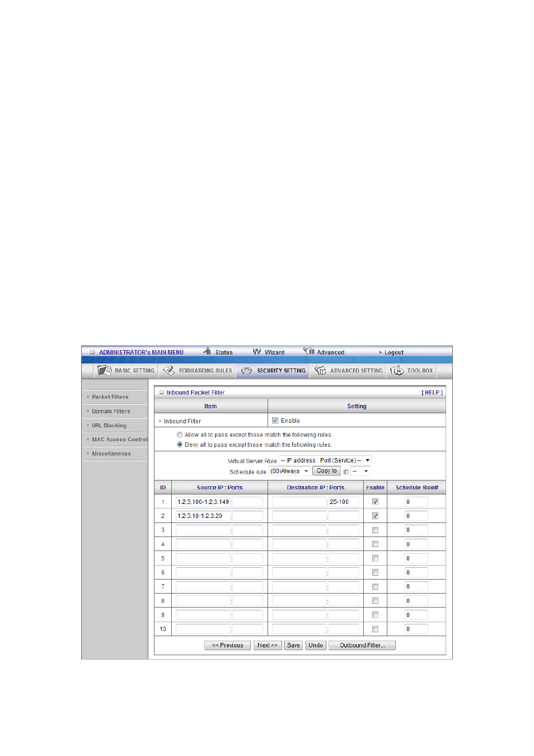Click the << Previous button
Screen dimensions: 534x756
[227, 645]
